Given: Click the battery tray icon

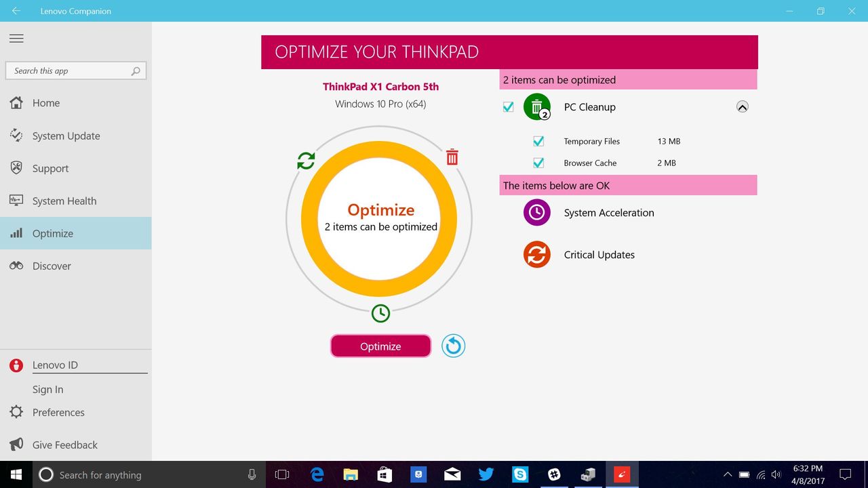Looking at the screenshot, I should pos(744,474).
